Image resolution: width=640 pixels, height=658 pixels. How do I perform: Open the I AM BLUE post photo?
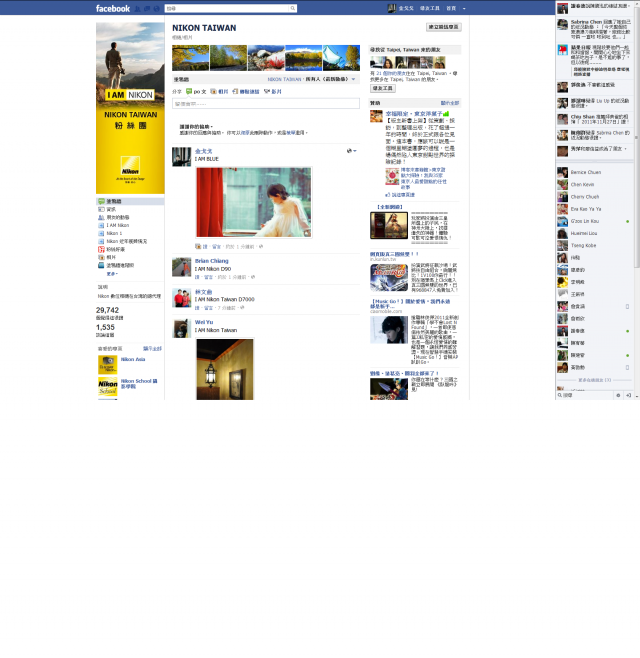pos(254,202)
